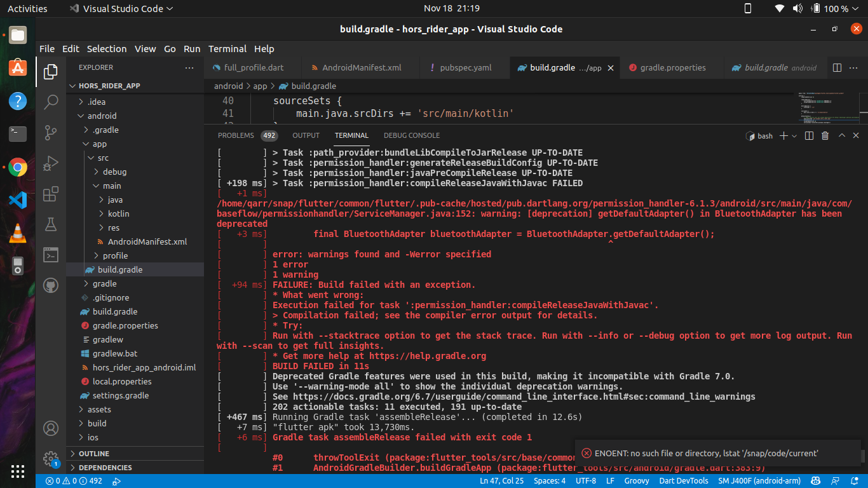
Task: Open Google Chrome from the dock
Action: 18,168
